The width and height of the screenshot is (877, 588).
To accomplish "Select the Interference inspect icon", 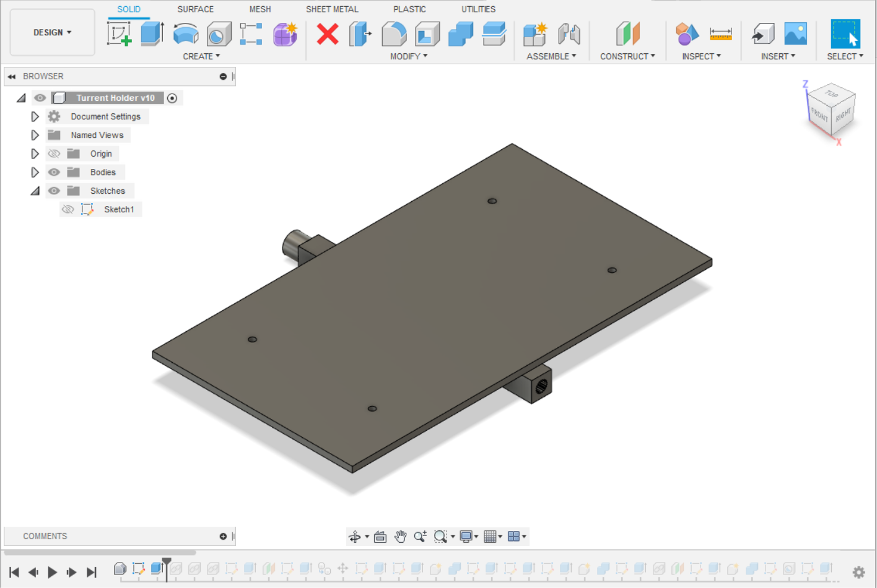I will [686, 34].
